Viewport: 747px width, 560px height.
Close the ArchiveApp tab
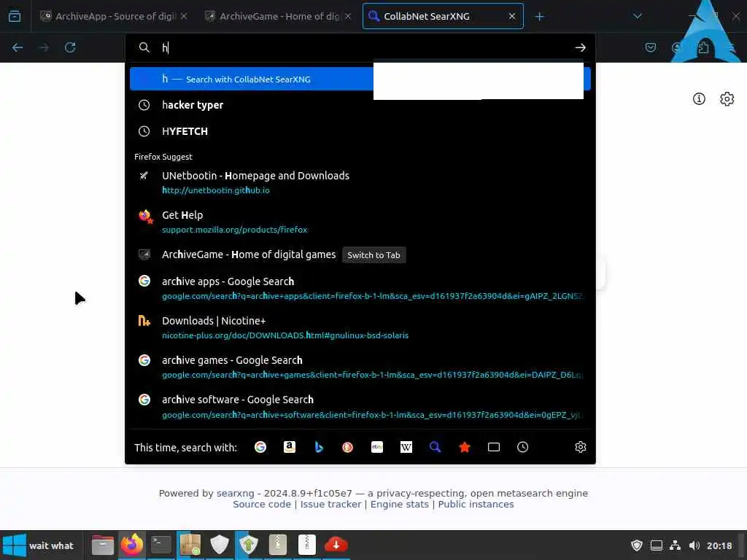pyautogui.click(x=184, y=16)
